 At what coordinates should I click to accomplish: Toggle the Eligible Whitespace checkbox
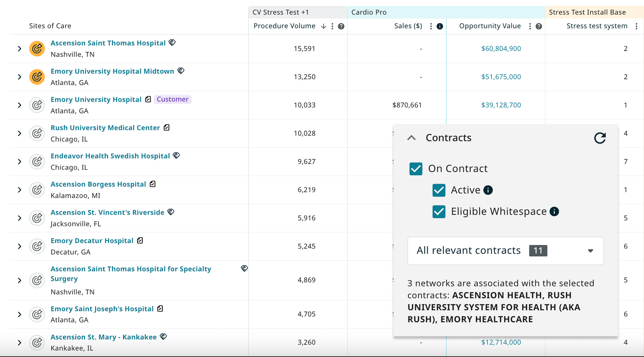click(439, 212)
